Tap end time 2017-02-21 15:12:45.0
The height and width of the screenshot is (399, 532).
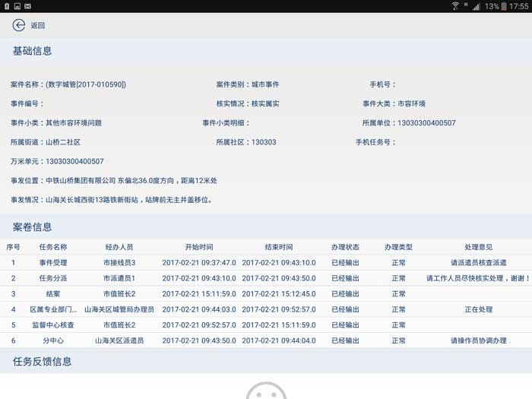[x=279, y=294]
